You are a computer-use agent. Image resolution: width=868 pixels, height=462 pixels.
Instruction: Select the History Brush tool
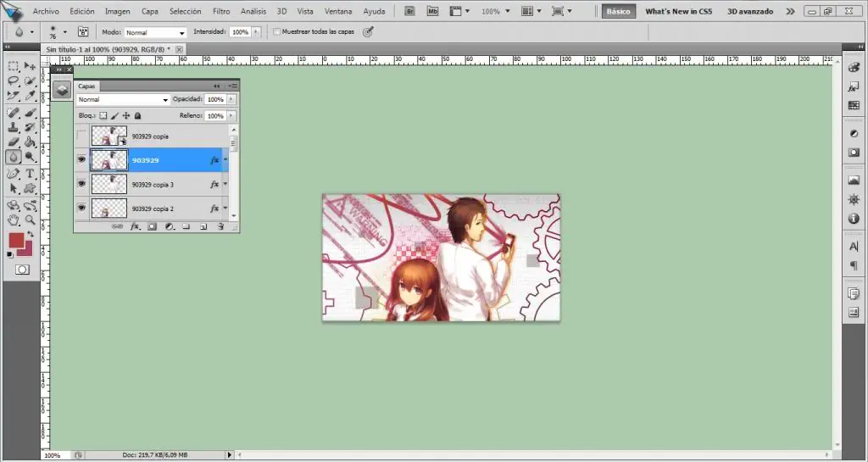pyautogui.click(x=30, y=128)
